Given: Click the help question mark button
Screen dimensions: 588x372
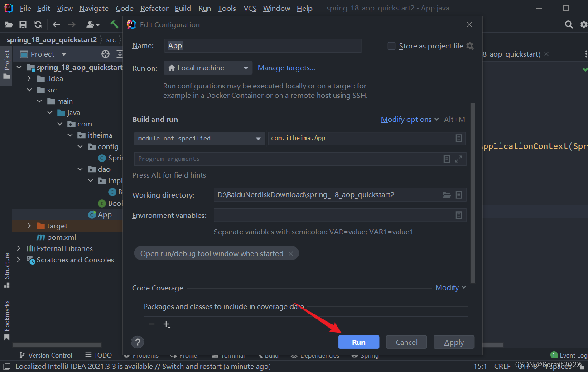Looking at the screenshot, I should click(x=137, y=342).
